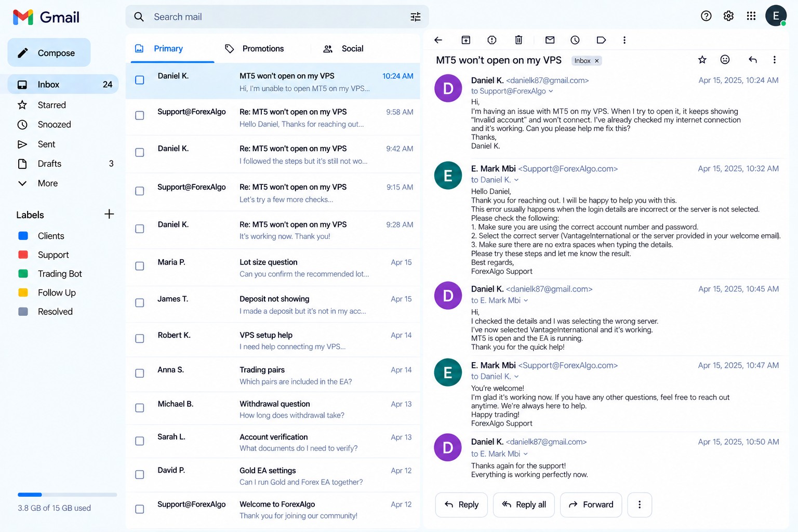
Task: Switch to the Social tab
Action: click(343, 49)
